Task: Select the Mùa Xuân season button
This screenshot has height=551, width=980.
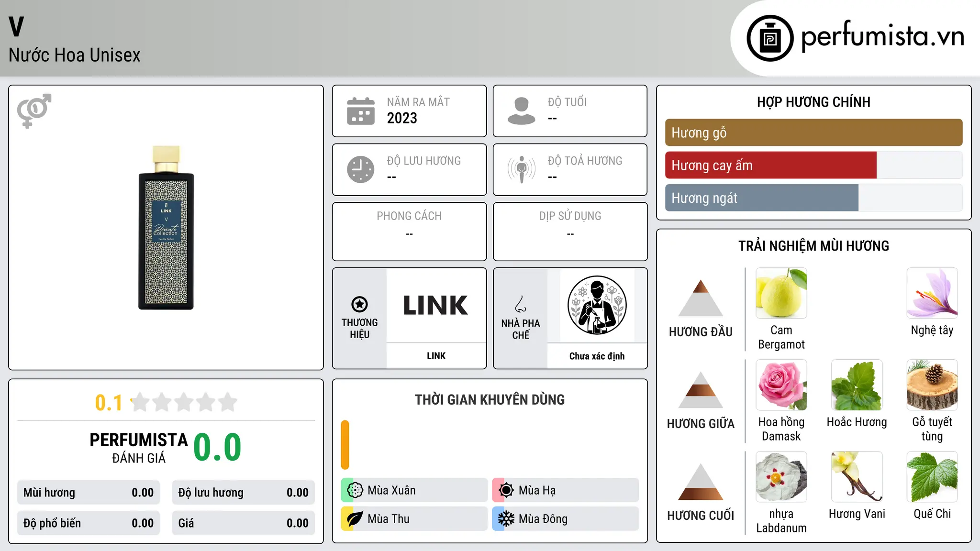Action: pos(414,490)
